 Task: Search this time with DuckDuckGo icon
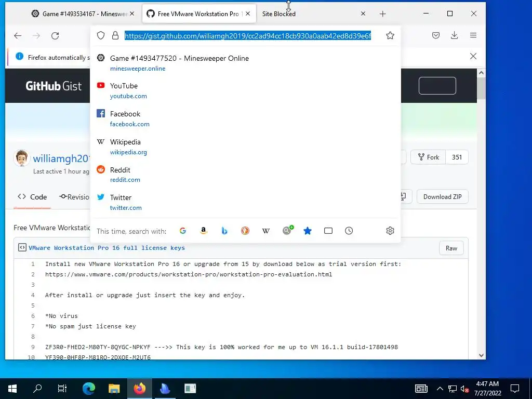coord(245,231)
